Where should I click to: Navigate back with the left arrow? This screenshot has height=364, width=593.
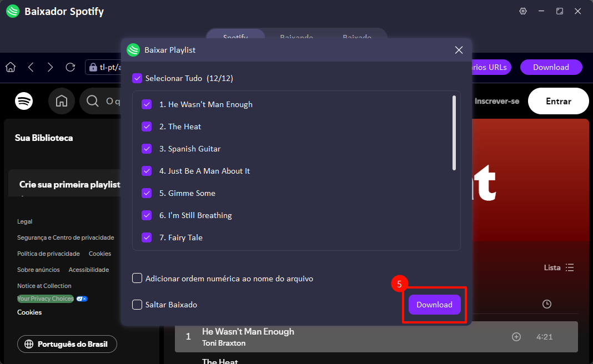(31, 67)
